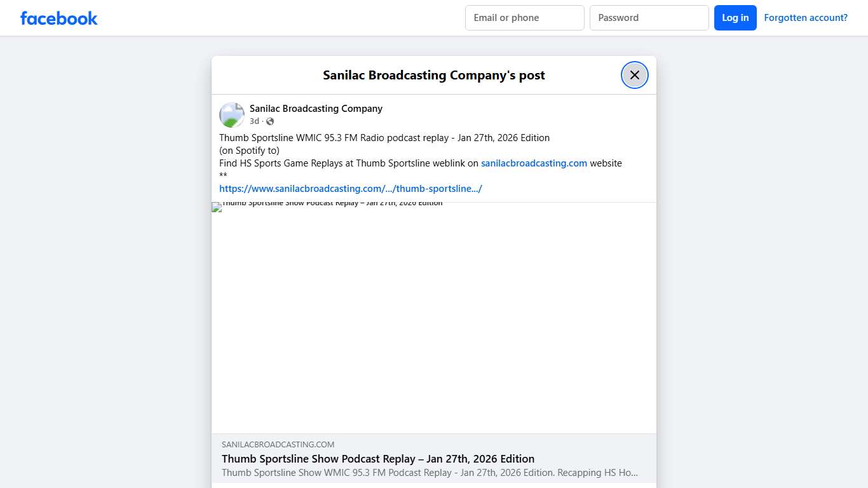868x488 pixels.
Task: Open the sanilacbroadcasting.com inline link
Action: coord(534,163)
